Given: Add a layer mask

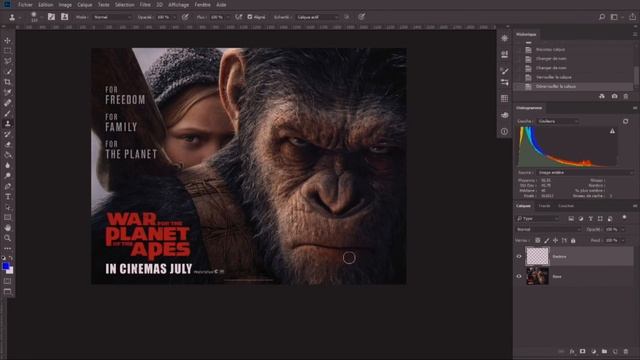Looking at the screenshot, I should pos(582,351).
